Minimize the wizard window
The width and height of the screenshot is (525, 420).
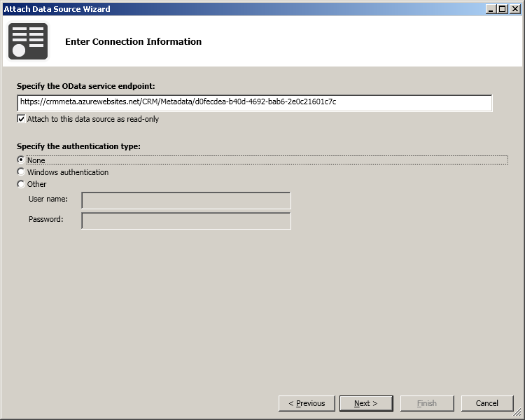click(491, 9)
